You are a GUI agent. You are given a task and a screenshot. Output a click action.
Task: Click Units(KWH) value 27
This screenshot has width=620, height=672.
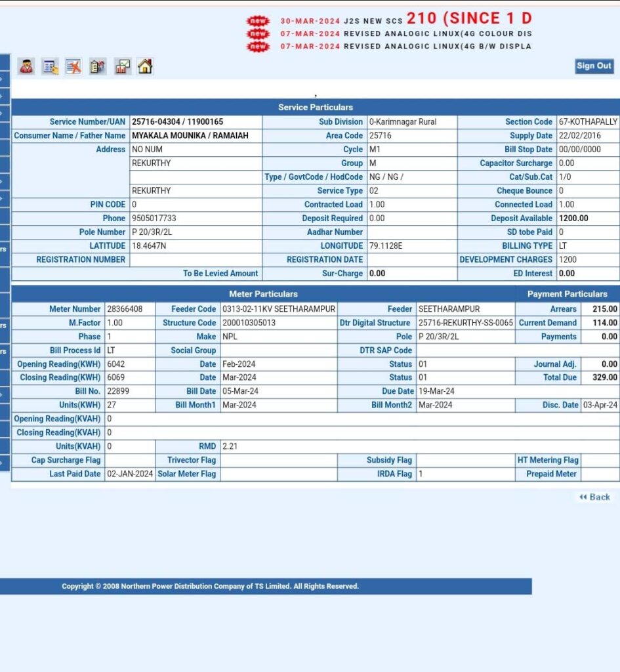112,404
